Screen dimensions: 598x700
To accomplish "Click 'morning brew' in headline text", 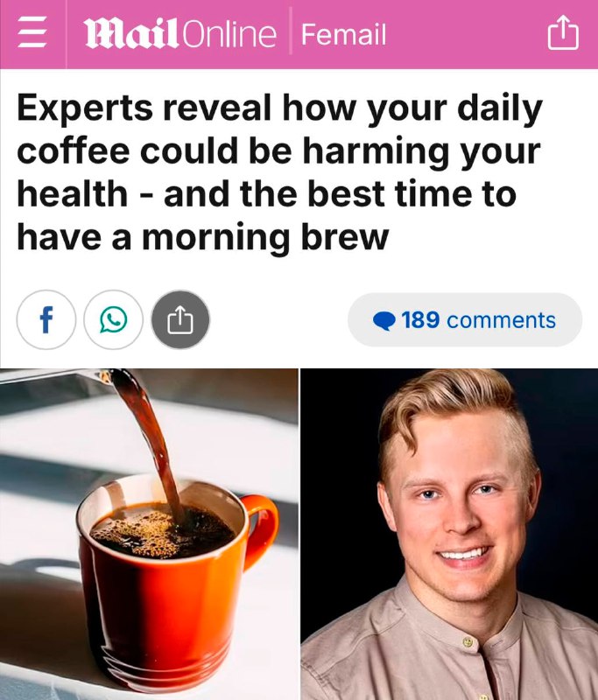I will [x=265, y=237].
